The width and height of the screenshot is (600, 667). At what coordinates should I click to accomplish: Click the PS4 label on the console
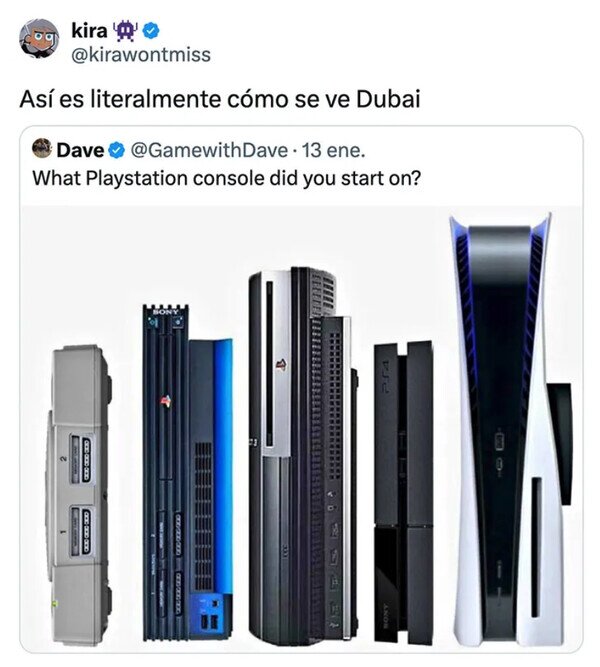tap(385, 371)
